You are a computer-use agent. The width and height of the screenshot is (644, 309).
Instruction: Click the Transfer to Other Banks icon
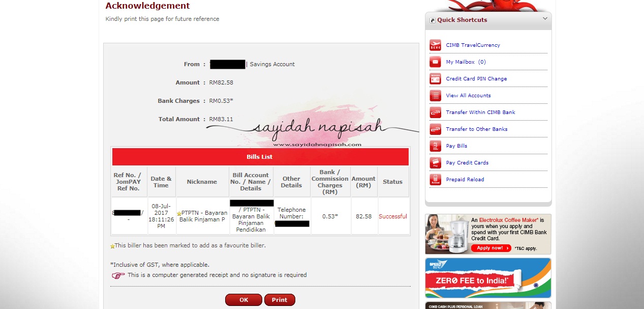pyautogui.click(x=435, y=129)
